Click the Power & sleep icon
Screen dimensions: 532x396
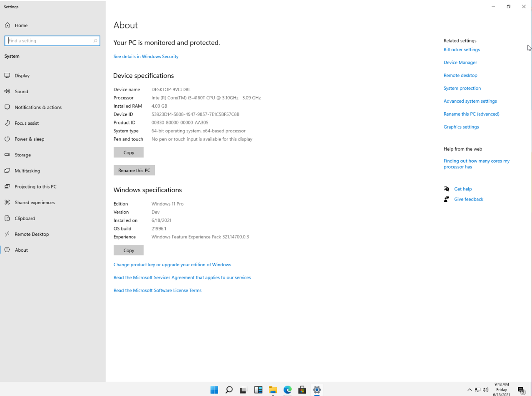(x=7, y=139)
